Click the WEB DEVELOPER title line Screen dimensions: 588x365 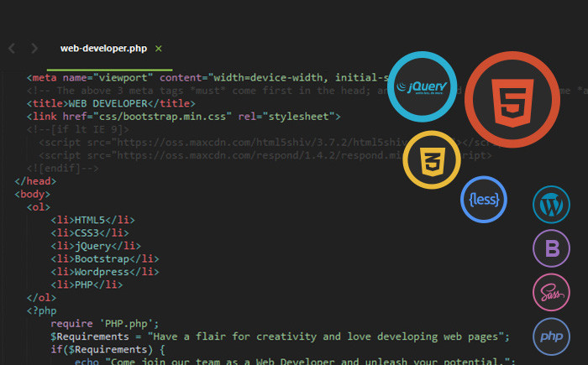point(111,103)
